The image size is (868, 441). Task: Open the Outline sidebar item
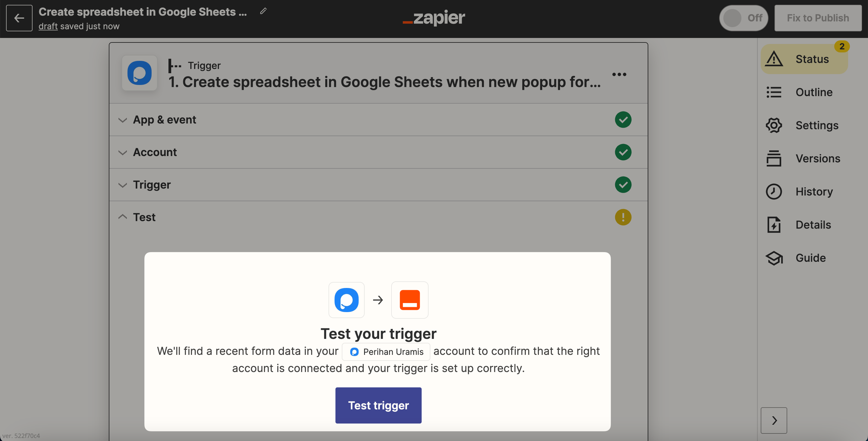pyautogui.click(x=814, y=92)
